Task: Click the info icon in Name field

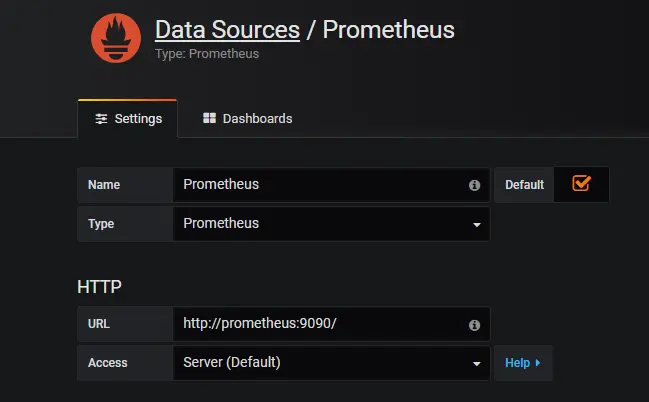Action: click(x=474, y=186)
